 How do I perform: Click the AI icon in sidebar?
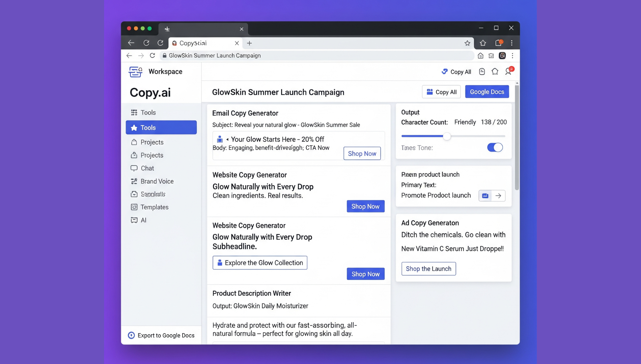pyautogui.click(x=134, y=220)
